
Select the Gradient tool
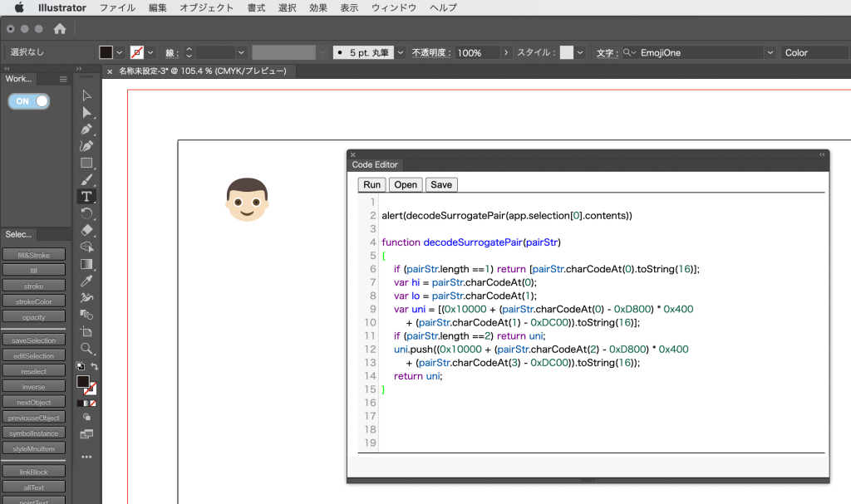coord(86,264)
